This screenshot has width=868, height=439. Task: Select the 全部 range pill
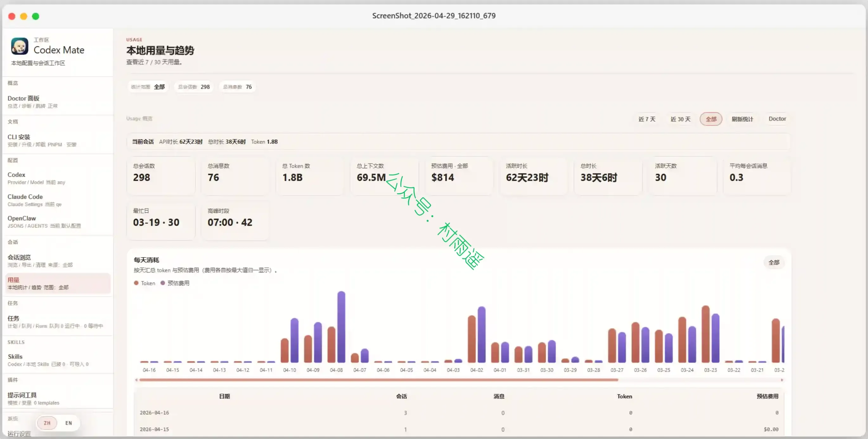click(711, 119)
